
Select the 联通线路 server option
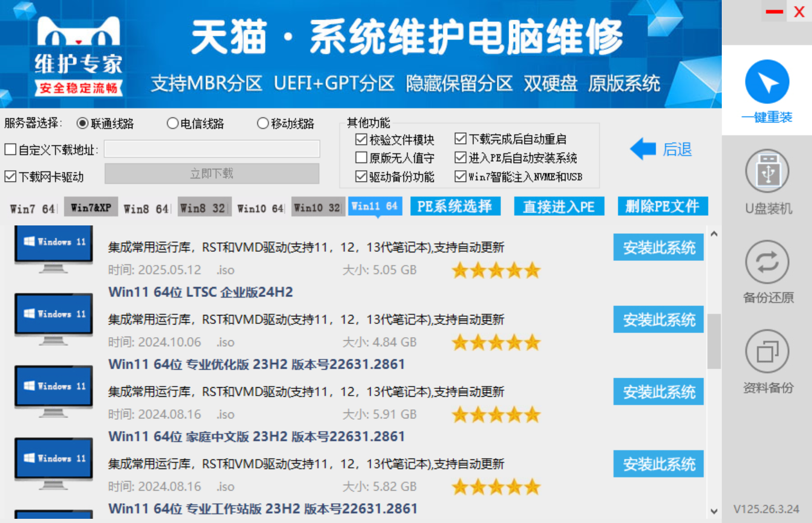(x=105, y=124)
